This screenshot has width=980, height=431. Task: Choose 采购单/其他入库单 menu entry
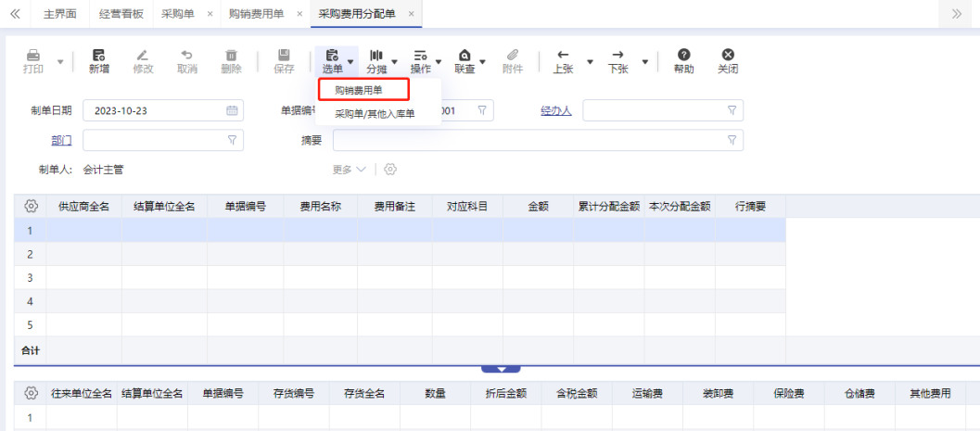[x=375, y=114]
